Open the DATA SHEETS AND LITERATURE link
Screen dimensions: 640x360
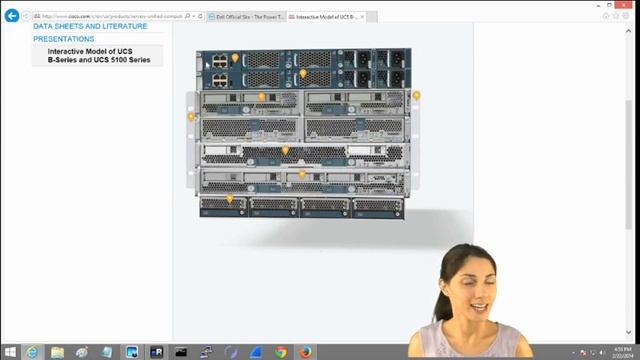click(90, 26)
